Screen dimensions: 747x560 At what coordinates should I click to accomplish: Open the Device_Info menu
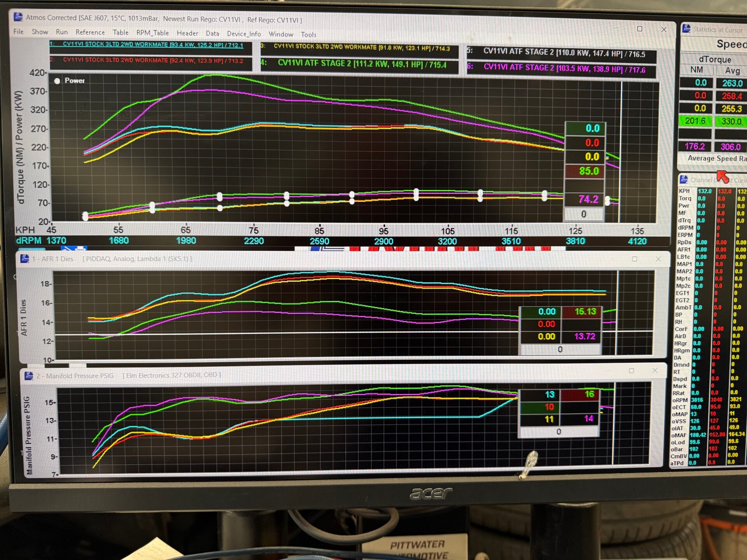point(244,34)
